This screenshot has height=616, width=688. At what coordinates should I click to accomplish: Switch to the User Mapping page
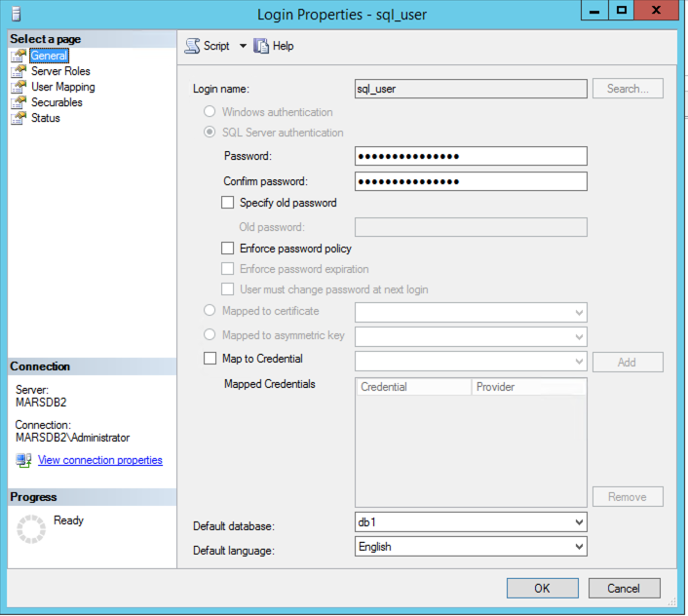62,87
